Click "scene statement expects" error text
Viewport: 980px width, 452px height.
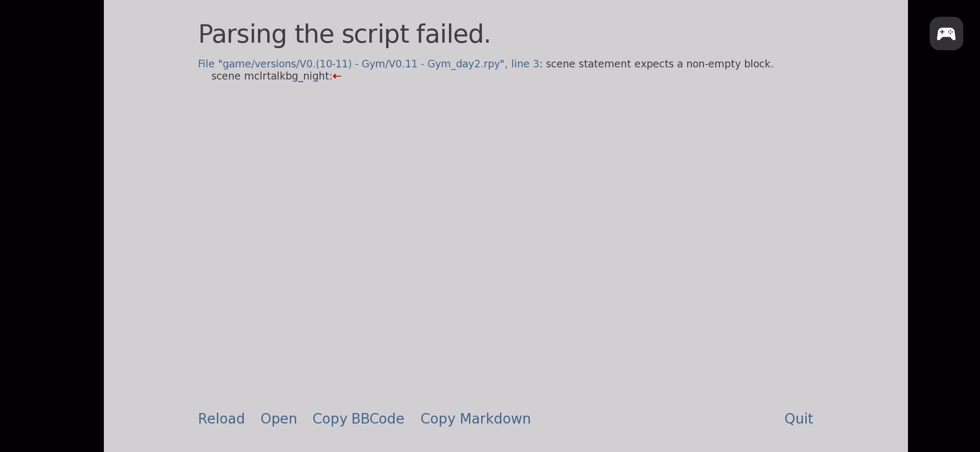609,64
